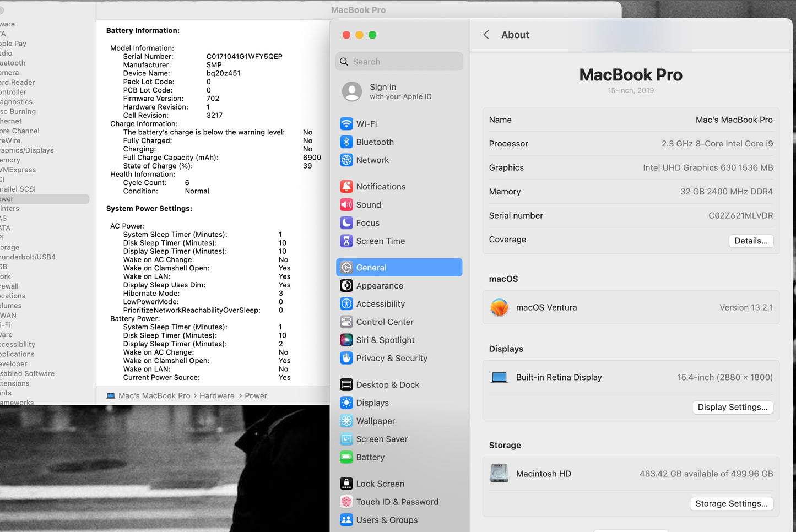Viewport: 796px width, 532px height.
Task: Select Power in System Information sidebar
Action: click(x=44, y=199)
